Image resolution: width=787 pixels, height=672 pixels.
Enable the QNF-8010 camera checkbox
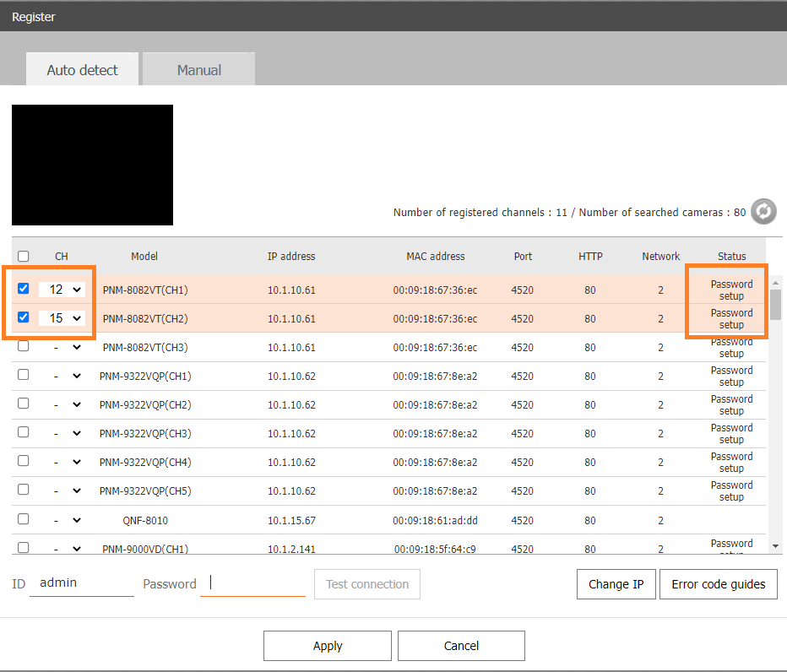pos(24,519)
